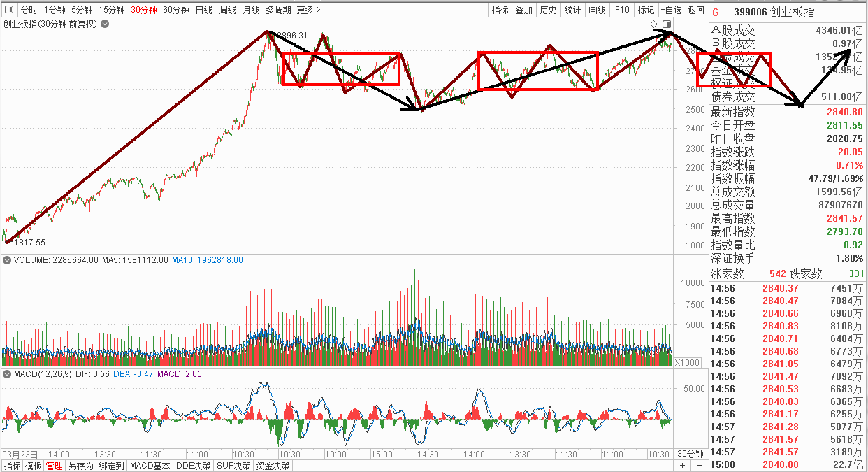Viewport: 868px width, 472px height.
Task: Zoom in chart with plus button
Action: pyautogui.click(x=682, y=466)
